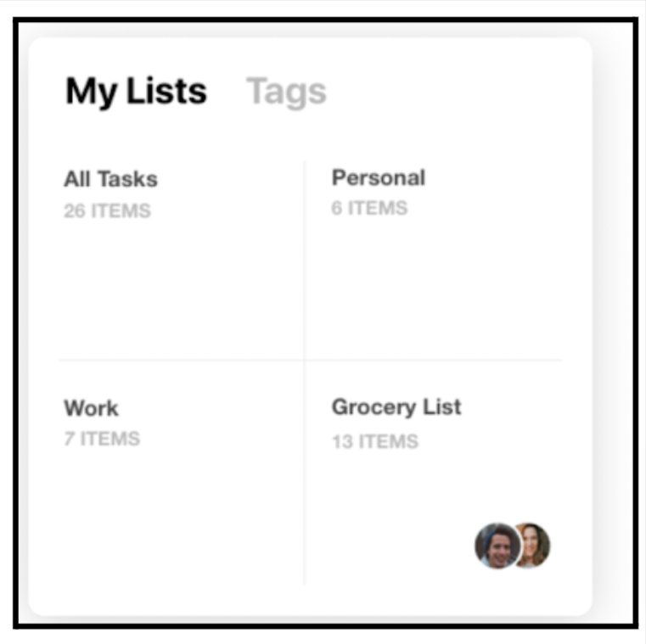Click empty space in Personal tile

[433, 288]
